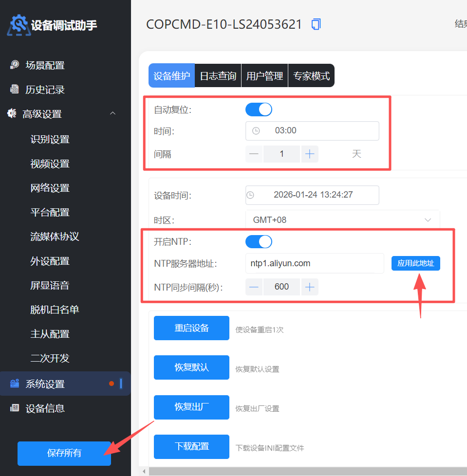
Task: Switch to the 日志查询 tab
Action: [218, 76]
